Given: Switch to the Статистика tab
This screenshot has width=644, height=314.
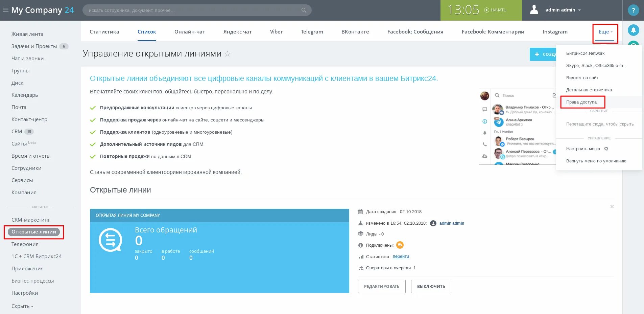Looking at the screenshot, I should coord(104,32).
